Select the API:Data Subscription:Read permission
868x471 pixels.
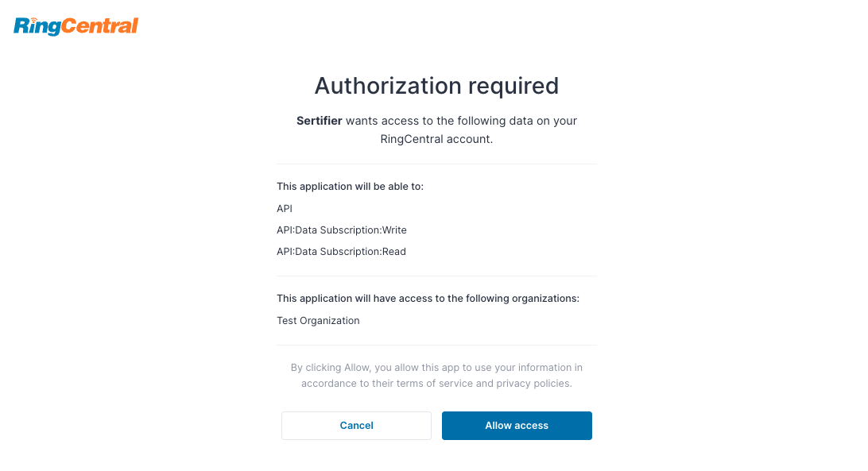click(x=342, y=252)
